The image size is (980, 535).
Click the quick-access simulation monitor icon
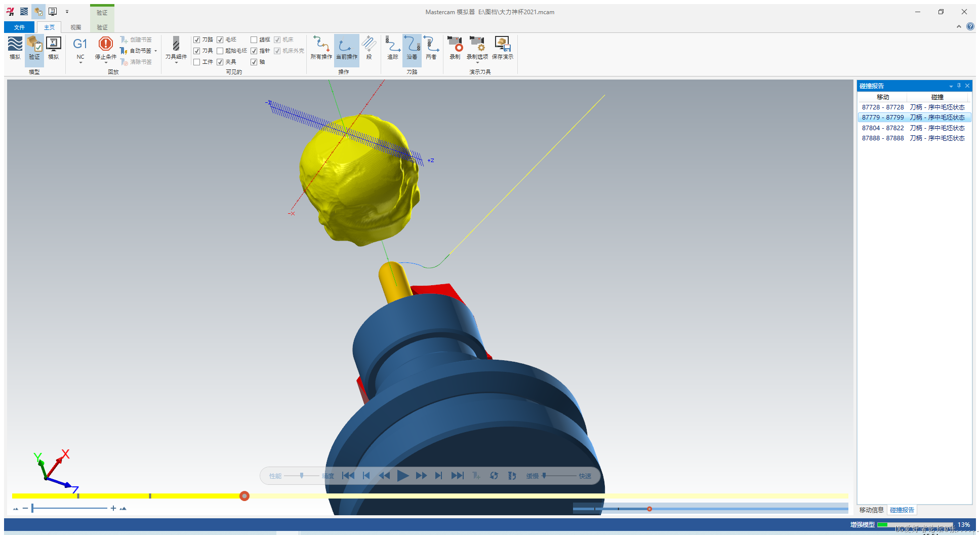click(x=53, y=11)
